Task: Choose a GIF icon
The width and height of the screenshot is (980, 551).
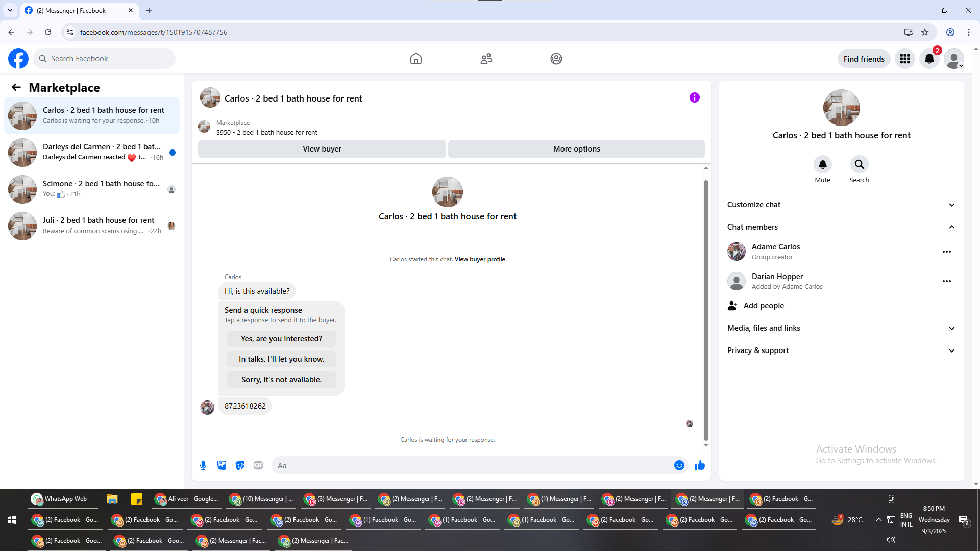Action: tap(258, 465)
